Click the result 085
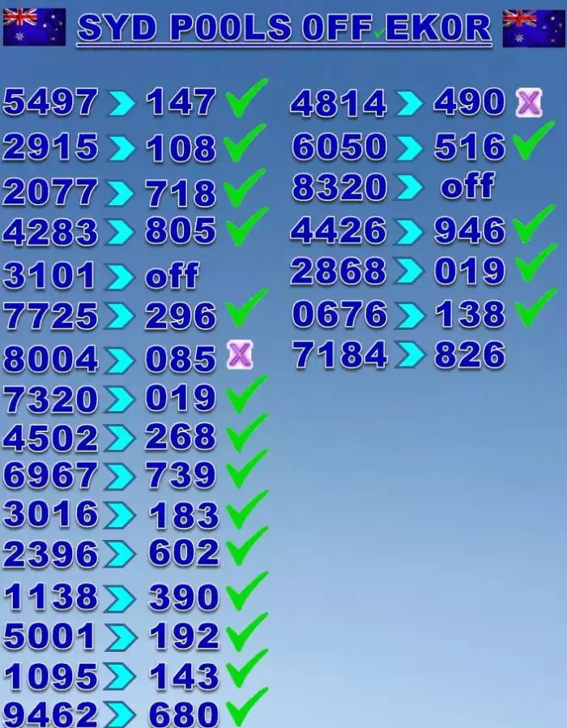Image resolution: width=567 pixels, height=728 pixels. [x=181, y=359]
